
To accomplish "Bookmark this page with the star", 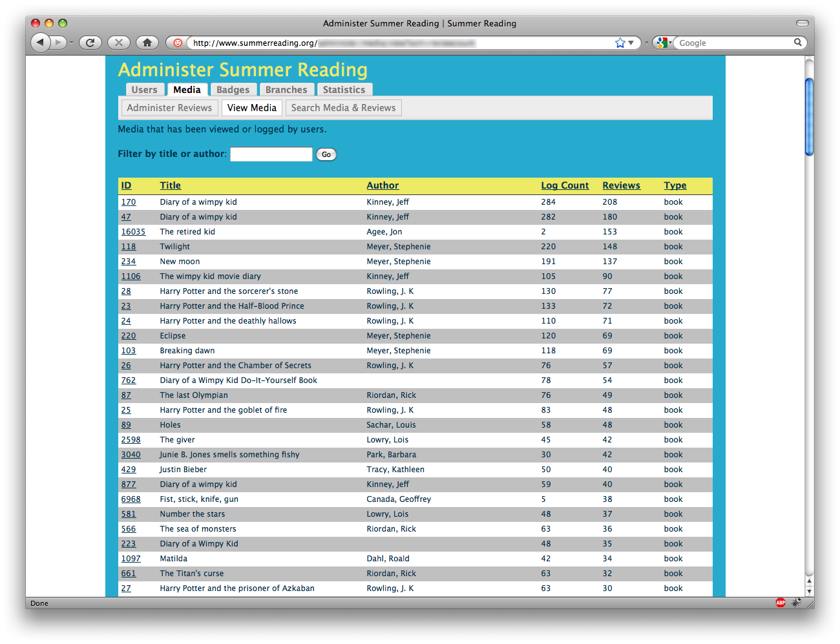I will click(x=620, y=43).
